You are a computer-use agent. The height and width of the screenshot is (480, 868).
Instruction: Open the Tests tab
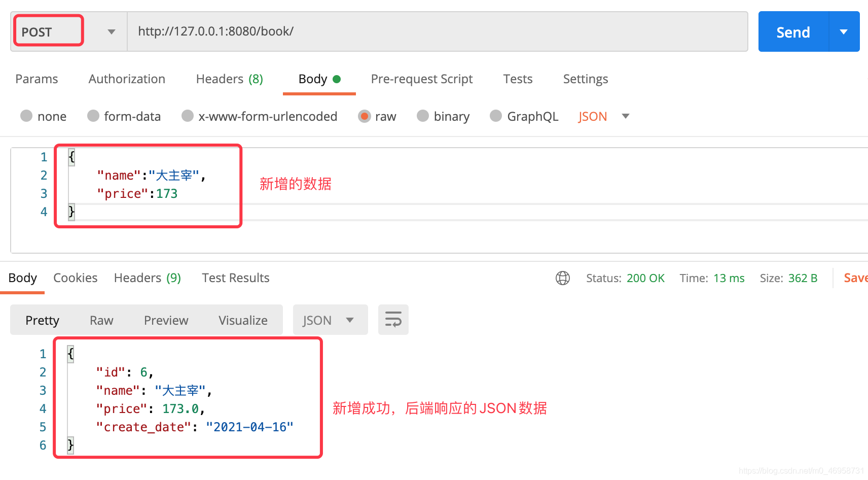click(x=518, y=79)
